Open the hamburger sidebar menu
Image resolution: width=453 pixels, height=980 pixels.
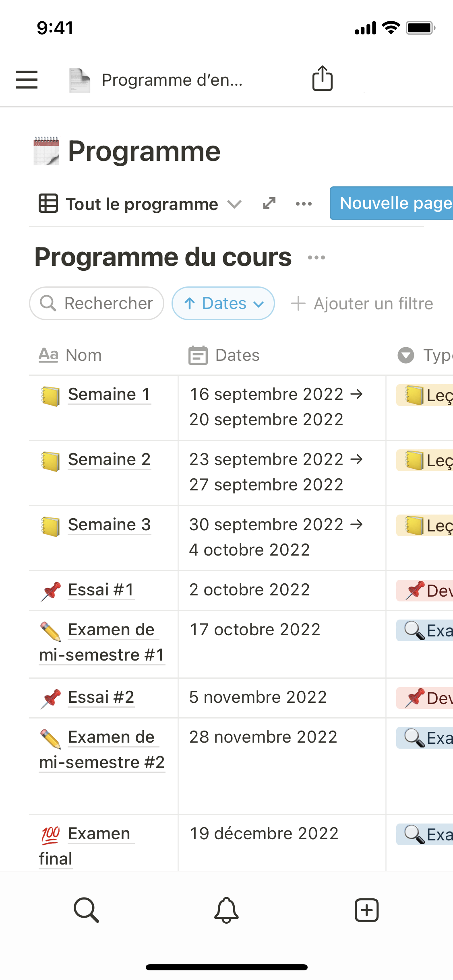[x=27, y=80]
